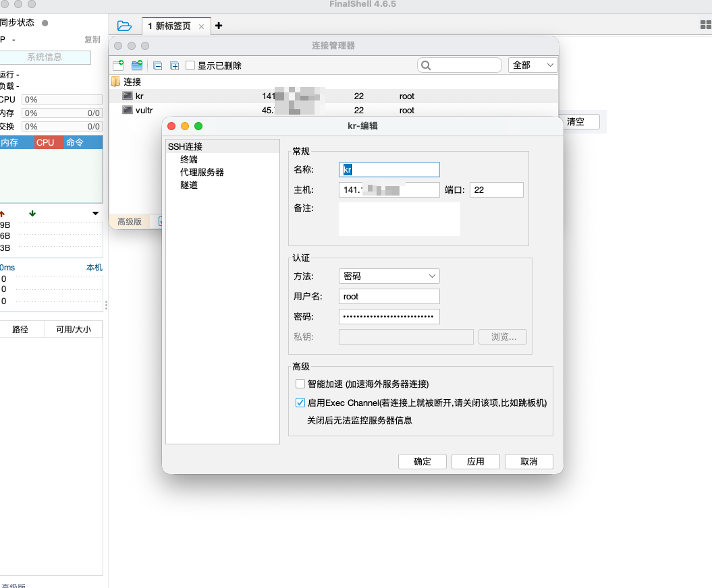The image size is (712, 588).
Task: Click the 主机 host field
Action: point(389,189)
